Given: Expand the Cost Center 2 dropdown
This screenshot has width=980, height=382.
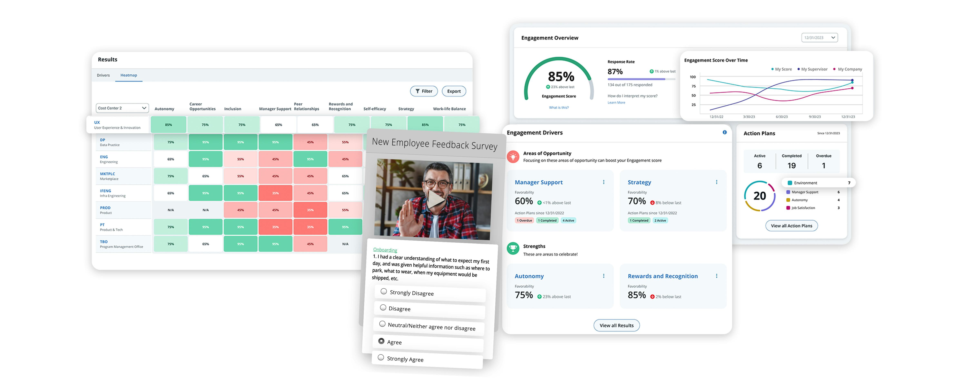Looking at the screenshot, I should click(x=122, y=108).
